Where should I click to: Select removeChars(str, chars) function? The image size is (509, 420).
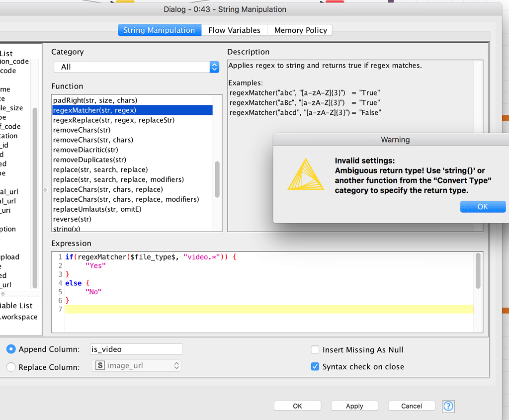(x=132, y=140)
